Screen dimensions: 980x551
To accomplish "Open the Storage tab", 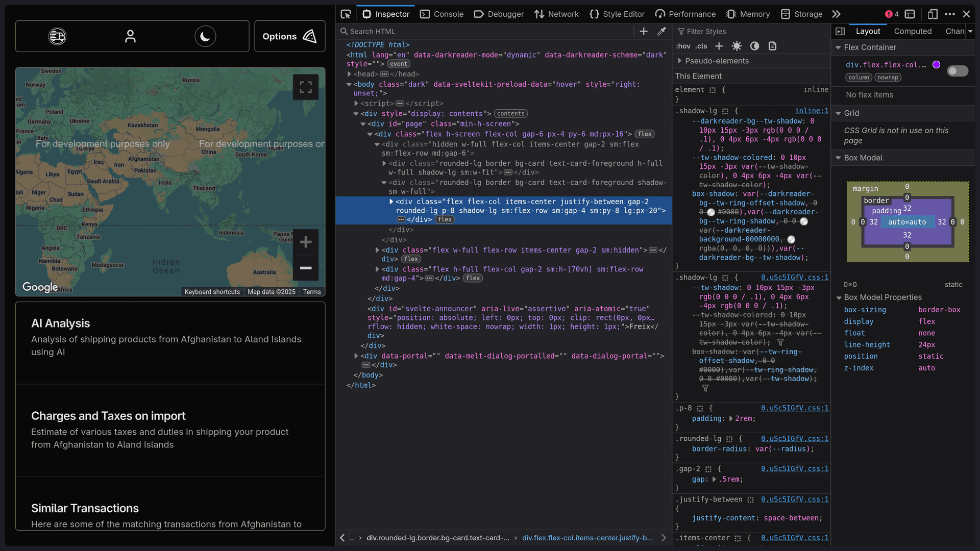I will [x=801, y=14].
